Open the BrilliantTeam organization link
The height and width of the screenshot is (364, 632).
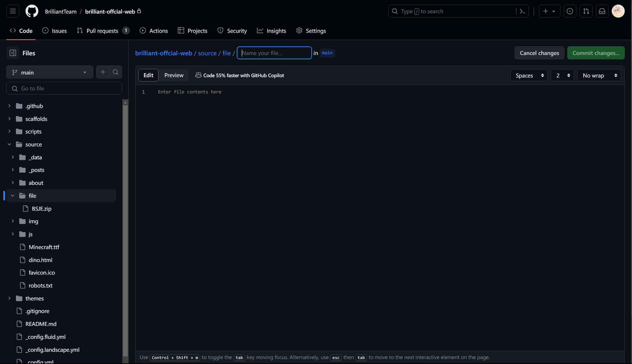(x=61, y=12)
